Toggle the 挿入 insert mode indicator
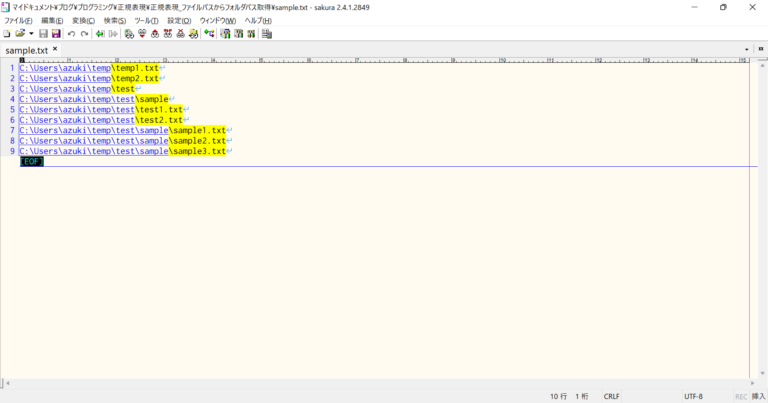This screenshot has height=403, width=768. [x=758, y=396]
